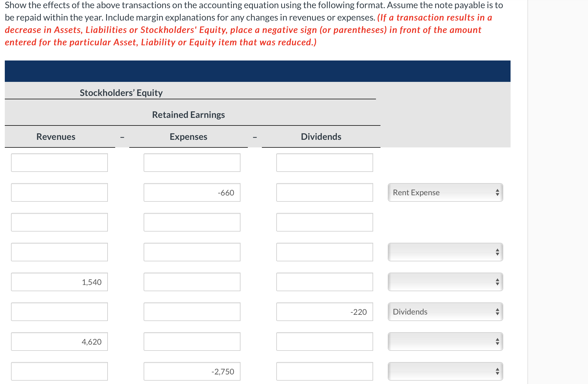Select the revenue input showing 4,620

[x=59, y=342]
